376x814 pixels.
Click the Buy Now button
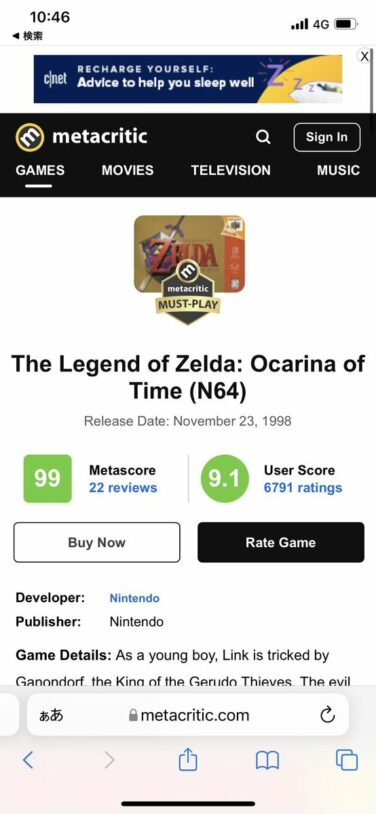click(x=97, y=542)
